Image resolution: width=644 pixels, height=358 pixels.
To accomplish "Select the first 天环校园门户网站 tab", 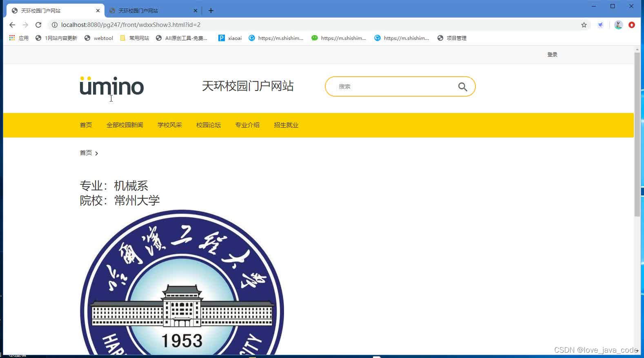I will click(x=56, y=11).
